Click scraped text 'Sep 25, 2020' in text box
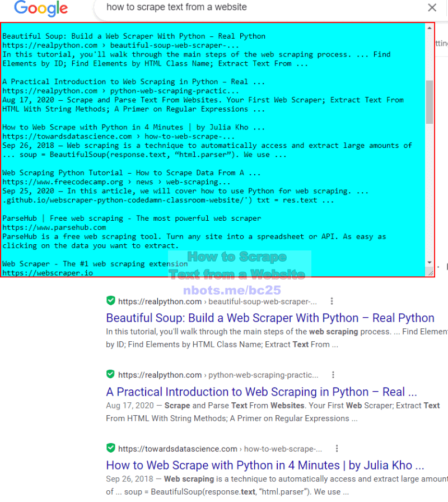The image size is (448, 502). point(28,191)
